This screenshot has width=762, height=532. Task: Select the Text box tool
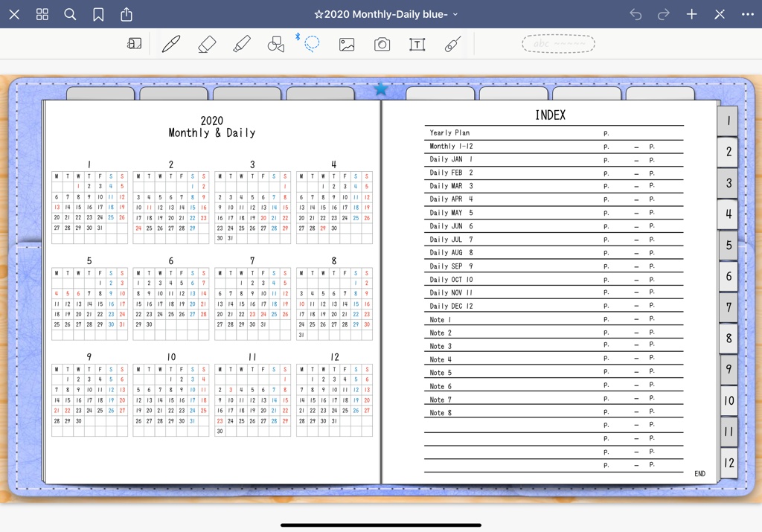click(417, 45)
